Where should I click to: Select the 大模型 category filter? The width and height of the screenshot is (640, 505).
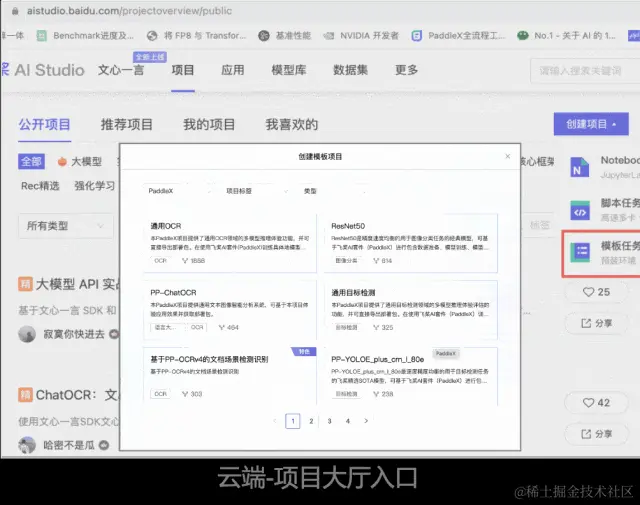80,162
